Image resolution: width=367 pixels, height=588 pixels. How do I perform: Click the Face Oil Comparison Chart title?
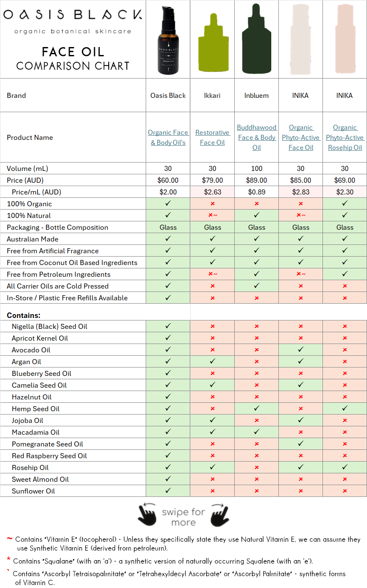tap(73, 58)
